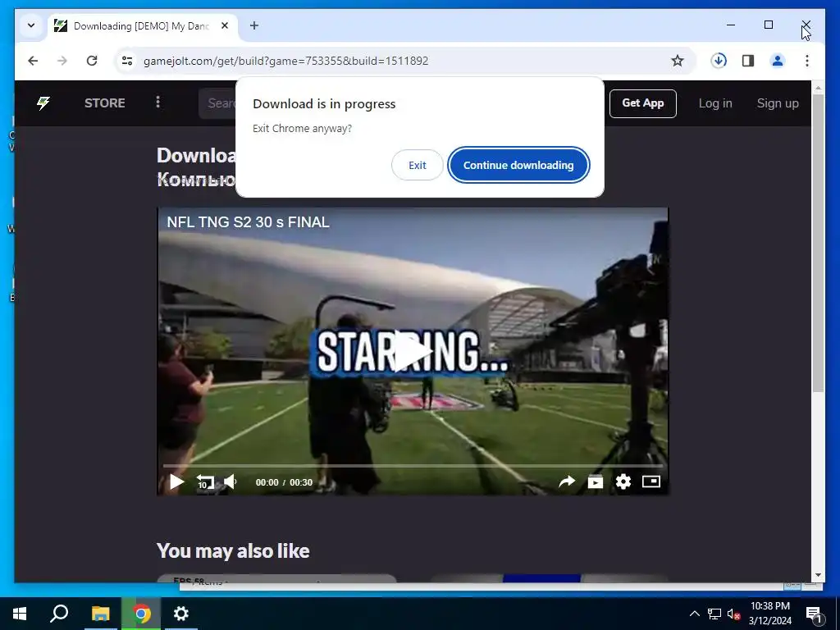The width and height of the screenshot is (840, 630).
Task: Reload the Game Jolt page
Action: tap(92, 61)
